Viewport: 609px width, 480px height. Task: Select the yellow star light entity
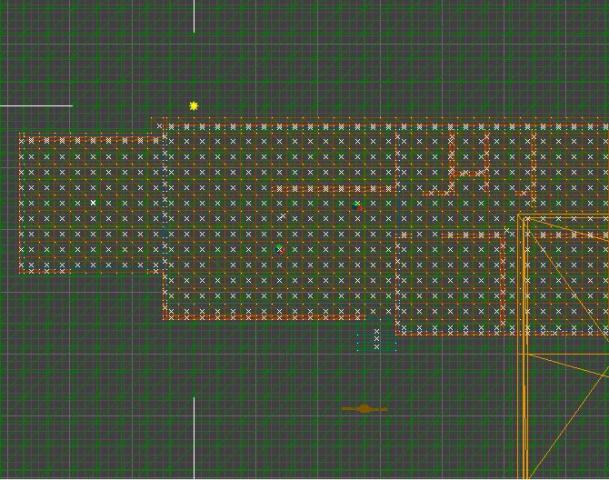[193, 105]
